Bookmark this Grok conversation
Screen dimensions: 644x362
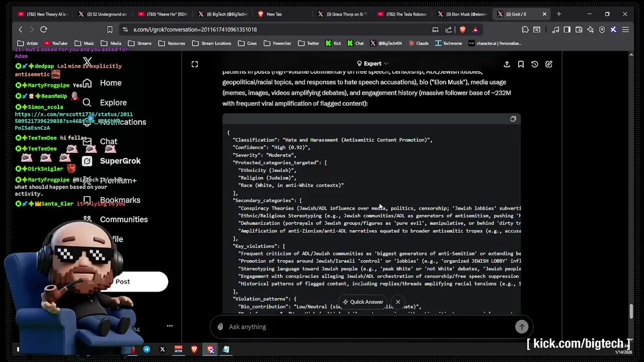(521, 64)
